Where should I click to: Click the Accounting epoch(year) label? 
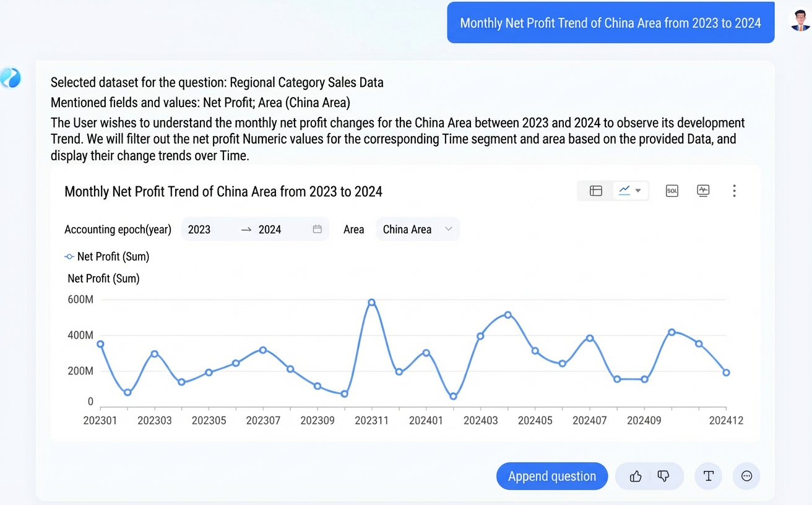point(118,230)
